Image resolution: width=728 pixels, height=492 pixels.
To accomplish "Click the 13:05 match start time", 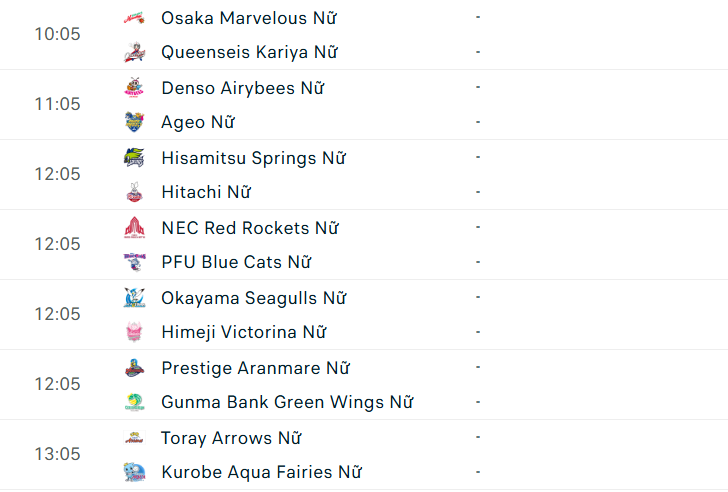I will (57, 454).
